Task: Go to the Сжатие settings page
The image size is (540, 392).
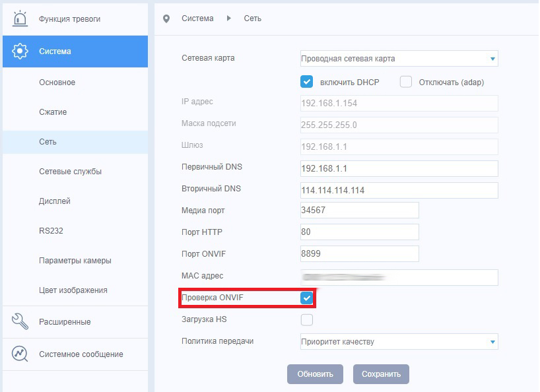Action: 53,112
